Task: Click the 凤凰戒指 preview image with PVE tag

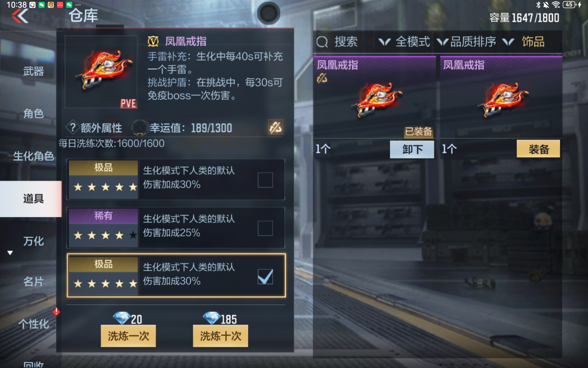Action: coord(101,72)
